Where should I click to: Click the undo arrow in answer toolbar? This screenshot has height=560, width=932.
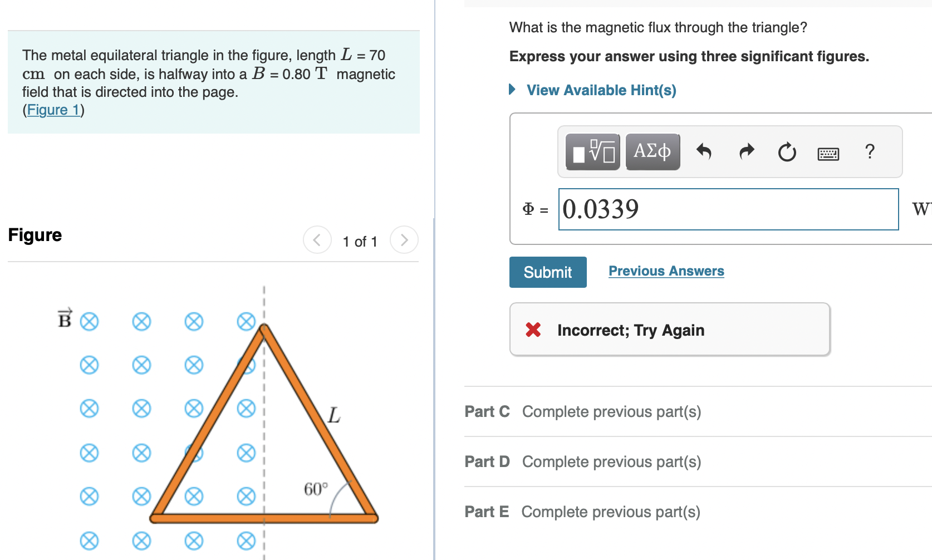coord(704,151)
